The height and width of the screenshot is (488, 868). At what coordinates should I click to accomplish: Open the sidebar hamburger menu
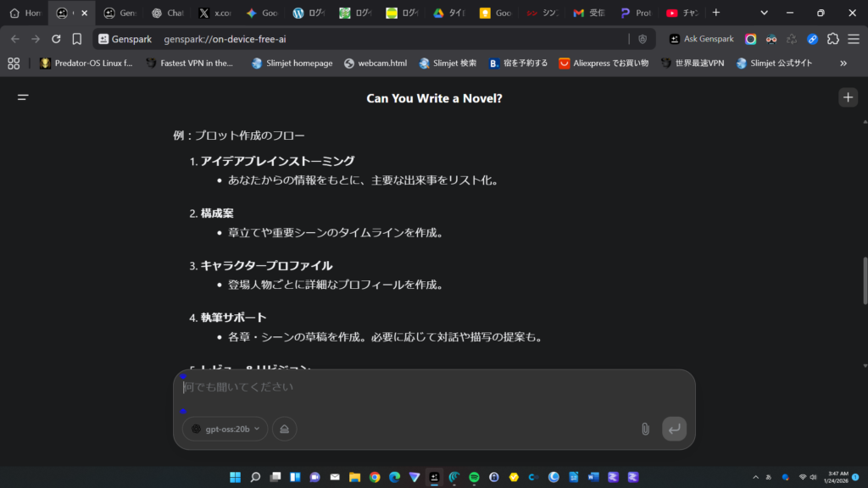click(x=23, y=97)
